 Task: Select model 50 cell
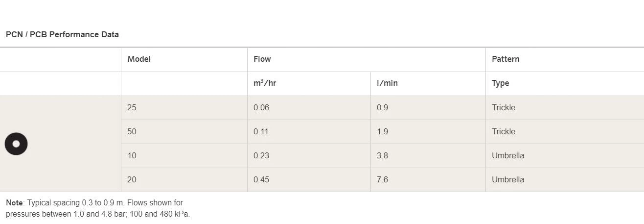(132, 132)
